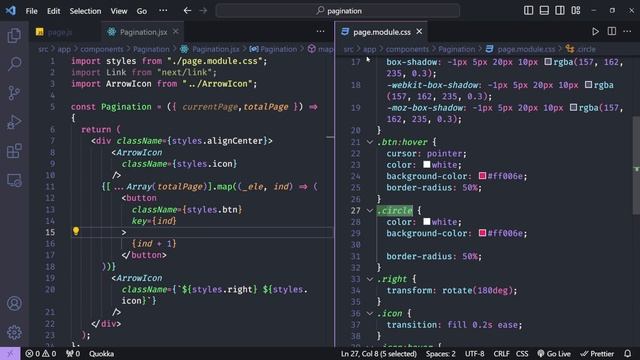Split the right editor
This screenshot has height=360, width=640.
point(611,31)
